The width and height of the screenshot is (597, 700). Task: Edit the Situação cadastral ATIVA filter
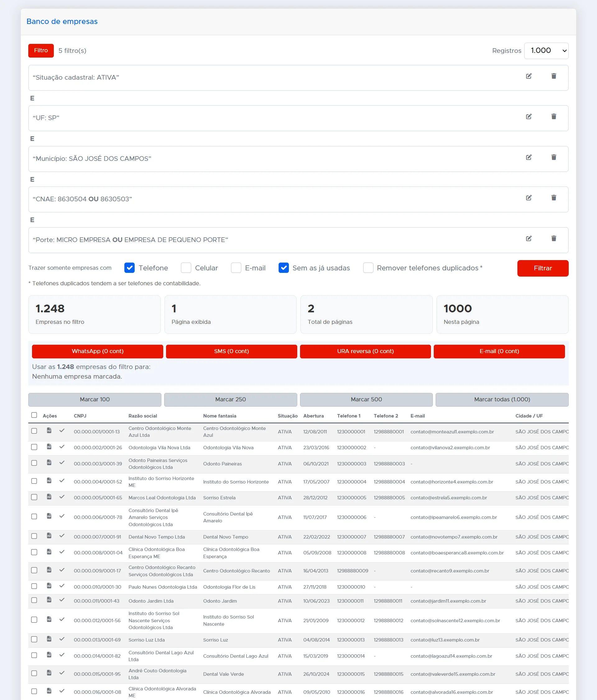point(529,76)
